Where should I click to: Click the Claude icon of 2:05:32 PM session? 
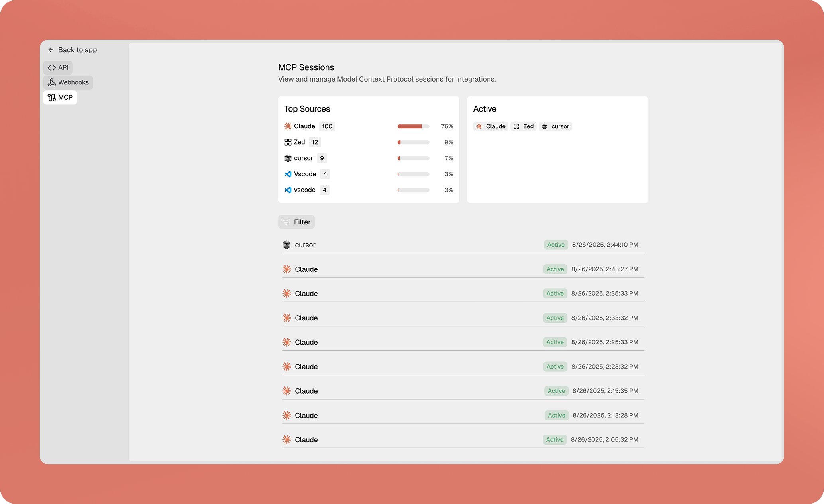point(287,439)
